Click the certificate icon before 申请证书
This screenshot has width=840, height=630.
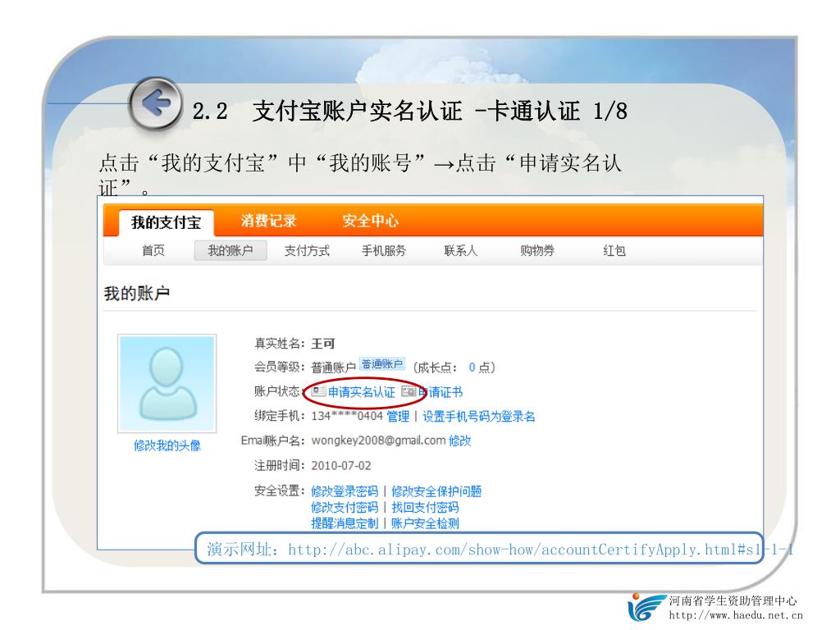coord(409,391)
